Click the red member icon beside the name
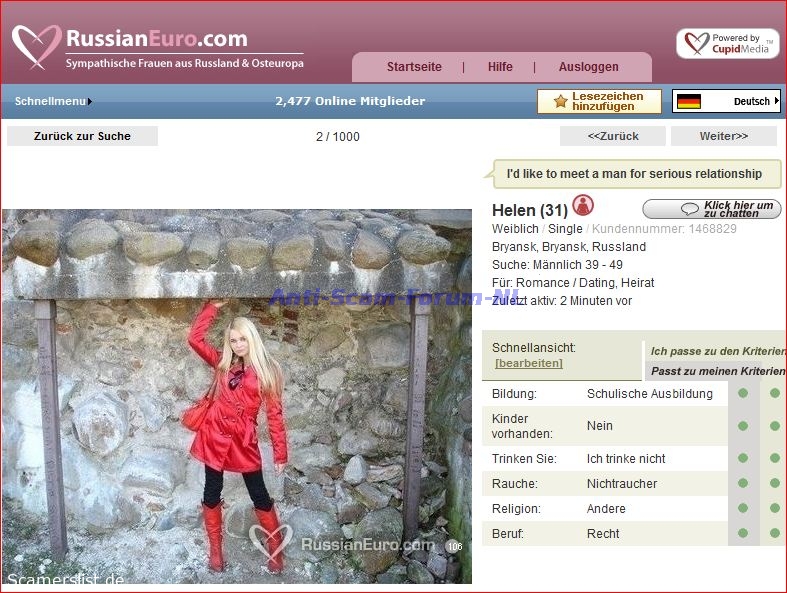 [583, 206]
